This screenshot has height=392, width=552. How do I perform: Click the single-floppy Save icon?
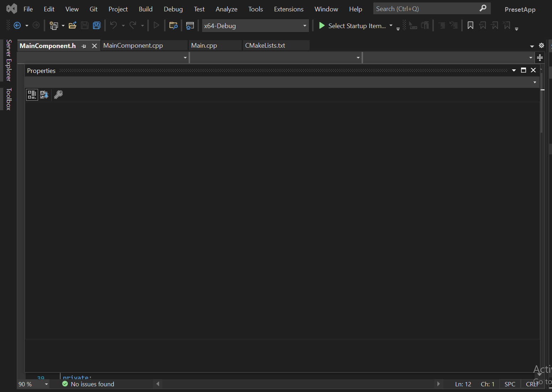click(85, 25)
